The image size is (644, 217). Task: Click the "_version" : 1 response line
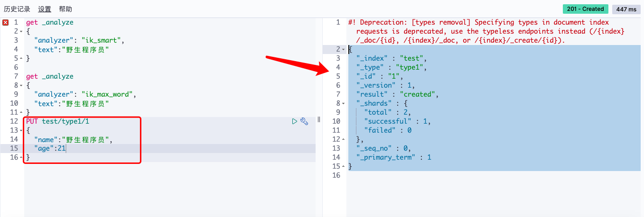(x=386, y=85)
